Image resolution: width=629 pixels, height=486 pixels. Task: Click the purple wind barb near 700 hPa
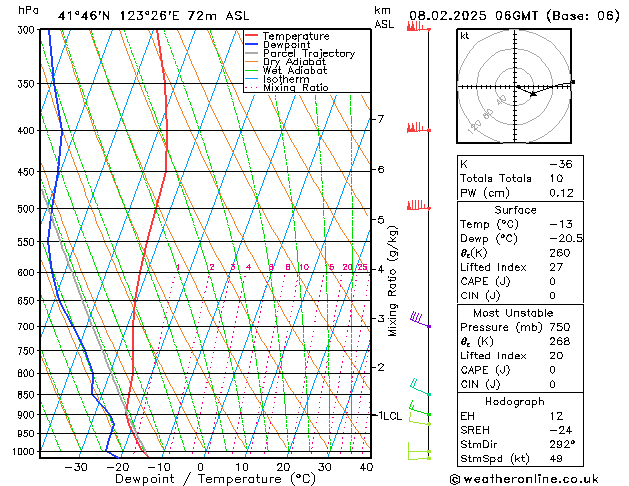tap(418, 320)
